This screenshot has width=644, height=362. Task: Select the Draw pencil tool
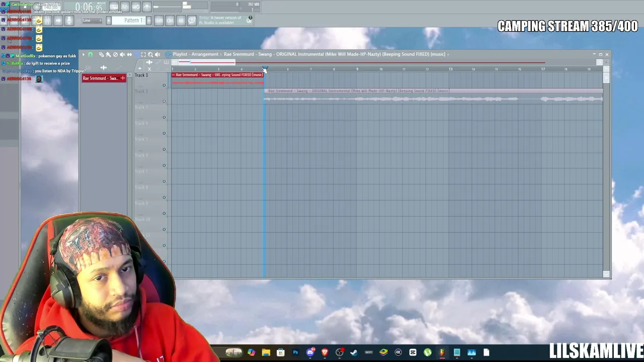point(101,54)
